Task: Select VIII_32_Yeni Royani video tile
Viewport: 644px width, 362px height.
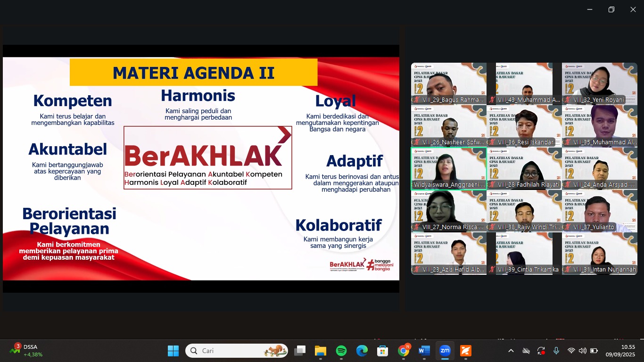Action: click(x=599, y=83)
